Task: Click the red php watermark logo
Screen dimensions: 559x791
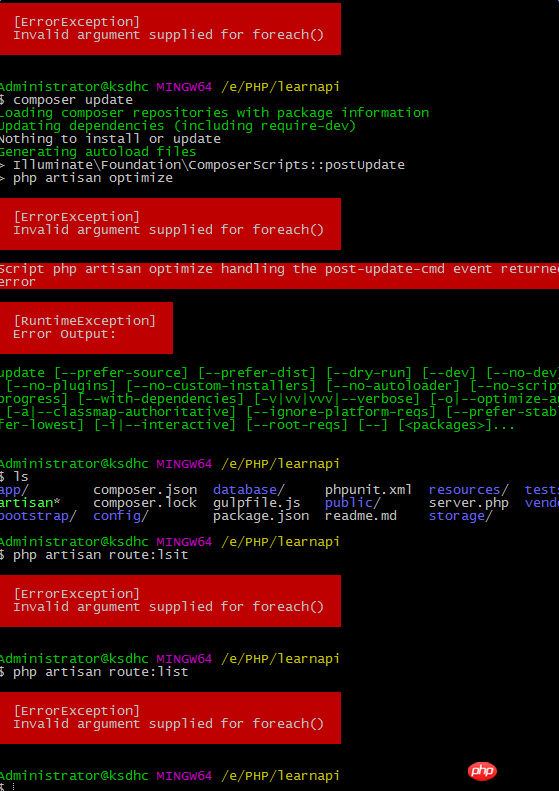Action: 482,771
